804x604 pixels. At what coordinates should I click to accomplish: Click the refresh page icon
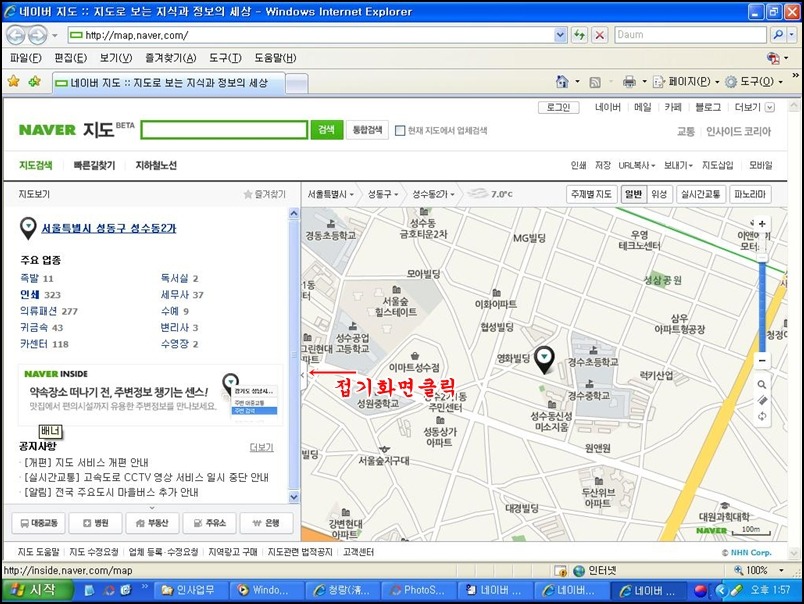(579, 35)
